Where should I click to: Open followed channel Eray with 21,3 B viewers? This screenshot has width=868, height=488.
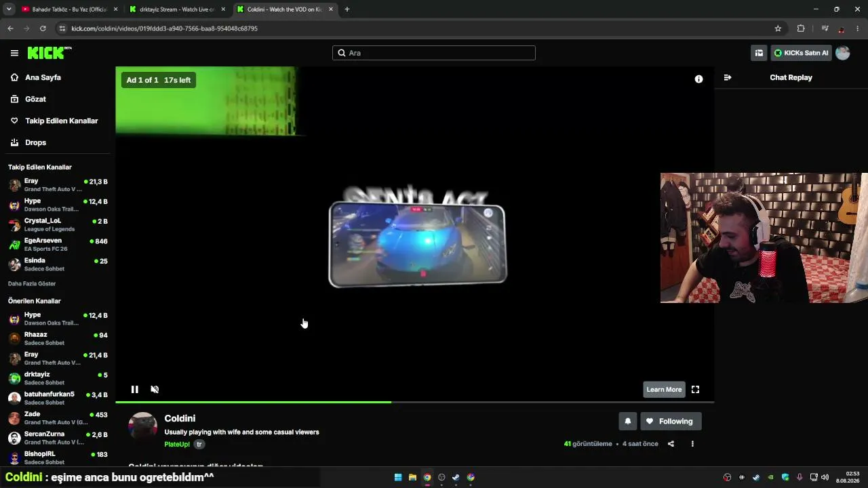click(58, 185)
